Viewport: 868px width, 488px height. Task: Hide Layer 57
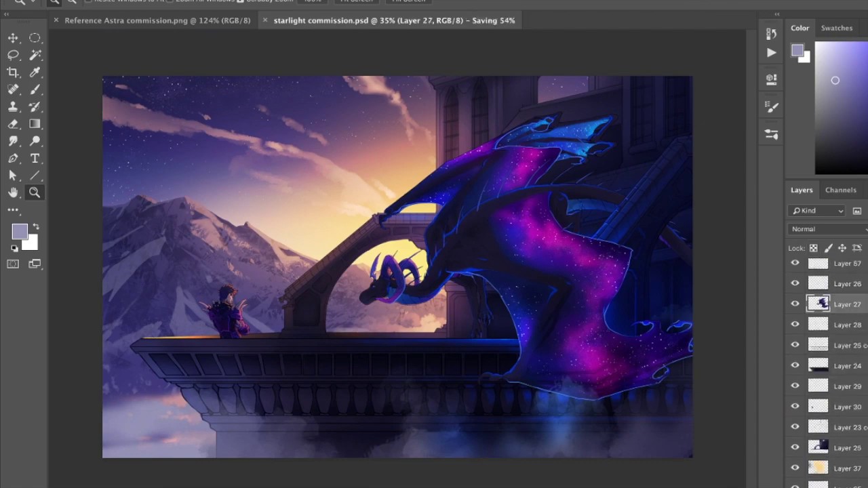coord(795,263)
